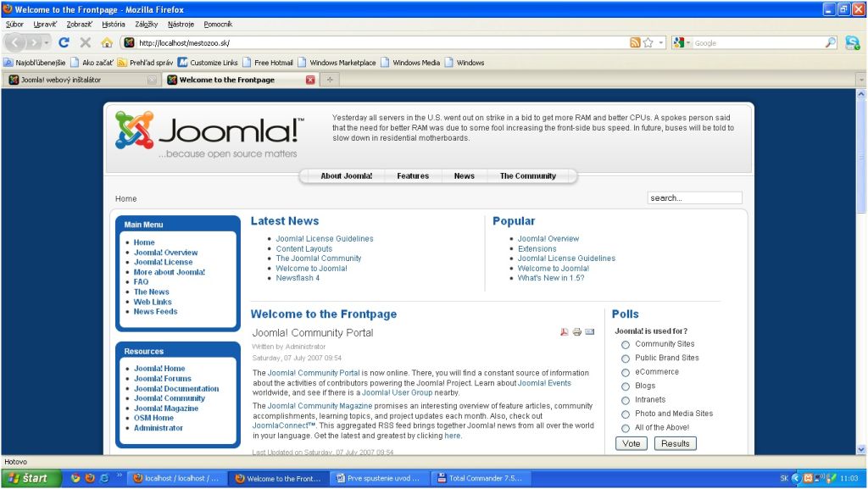Click the RSS feed icon in address bar
This screenshot has width=868, height=489.
[x=635, y=42]
